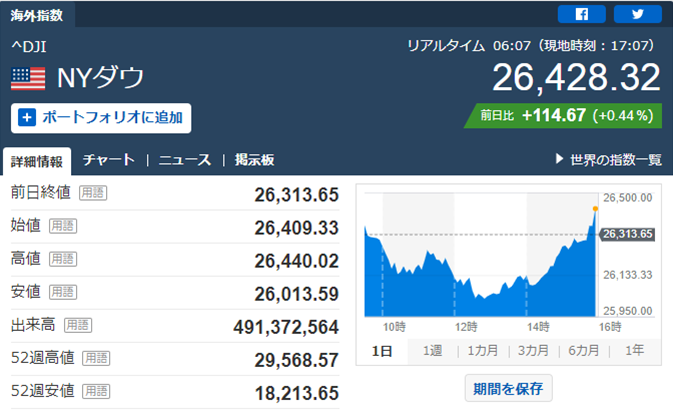The height and width of the screenshot is (413, 673).
Task: Click ポートフォリオに追加 button
Action: [x=101, y=118]
